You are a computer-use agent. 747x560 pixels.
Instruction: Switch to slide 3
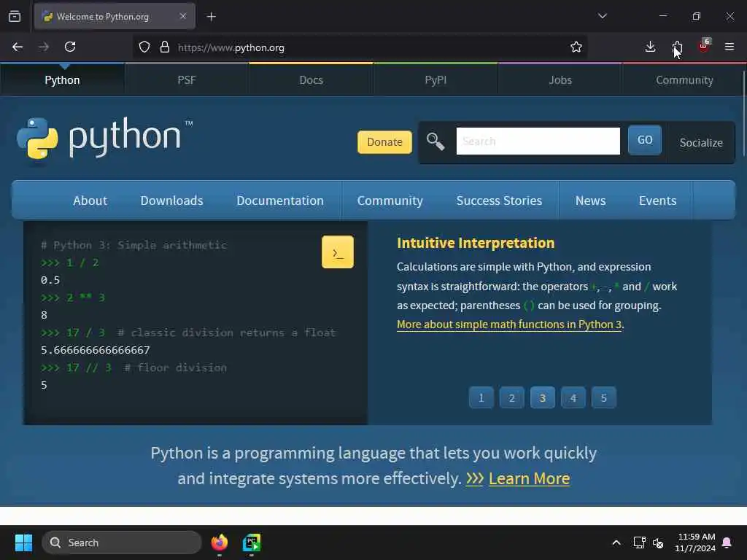[542, 397]
